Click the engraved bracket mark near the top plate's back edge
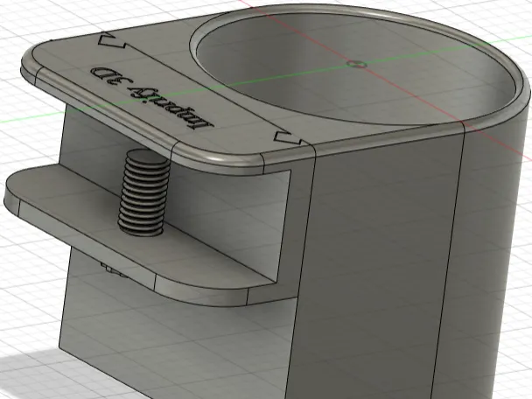 pyautogui.click(x=112, y=40)
